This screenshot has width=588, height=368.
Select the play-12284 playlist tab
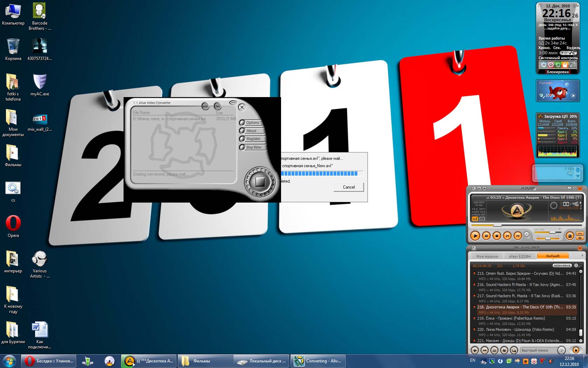(x=520, y=256)
